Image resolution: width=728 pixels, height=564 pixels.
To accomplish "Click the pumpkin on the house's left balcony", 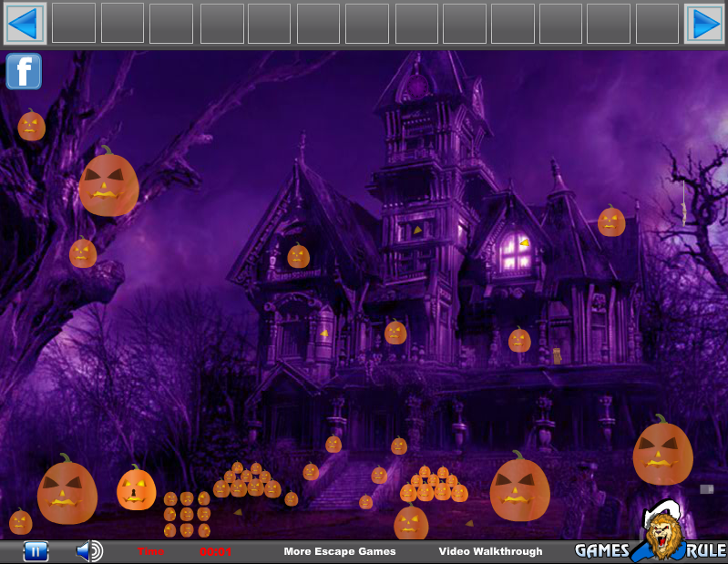I will 298,256.
